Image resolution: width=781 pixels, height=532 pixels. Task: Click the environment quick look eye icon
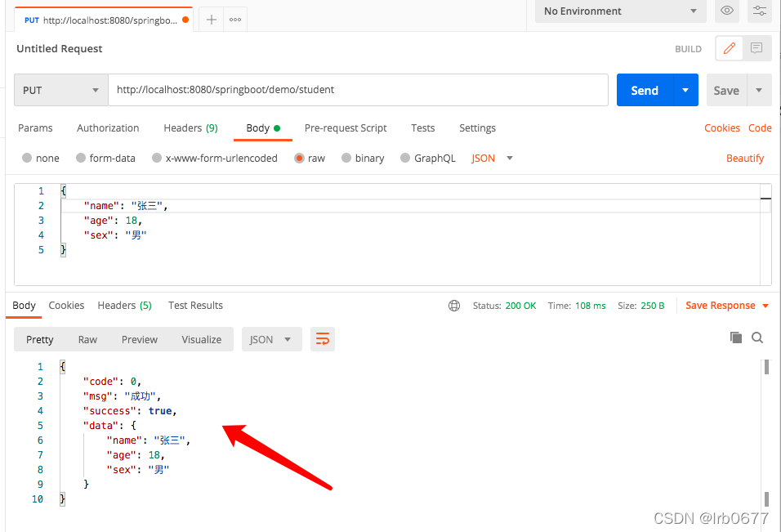point(727,11)
